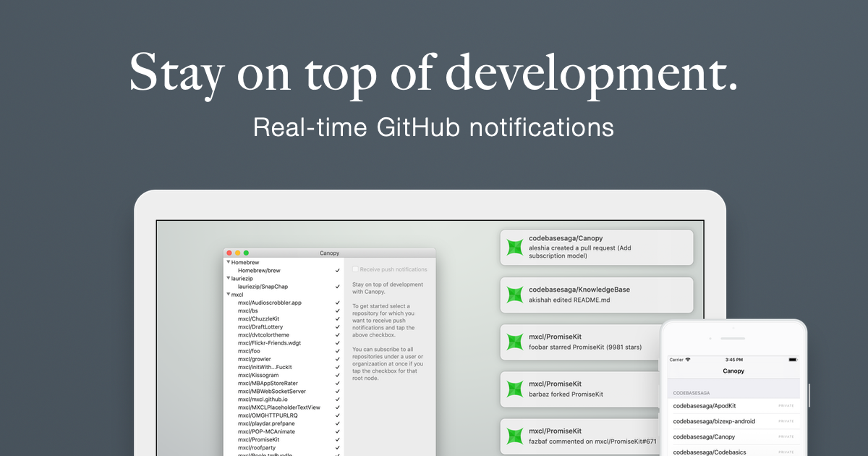This screenshot has width=868, height=456.
Task: Click the 'Canopy' title of the Mac window
Action: point(329,253)
